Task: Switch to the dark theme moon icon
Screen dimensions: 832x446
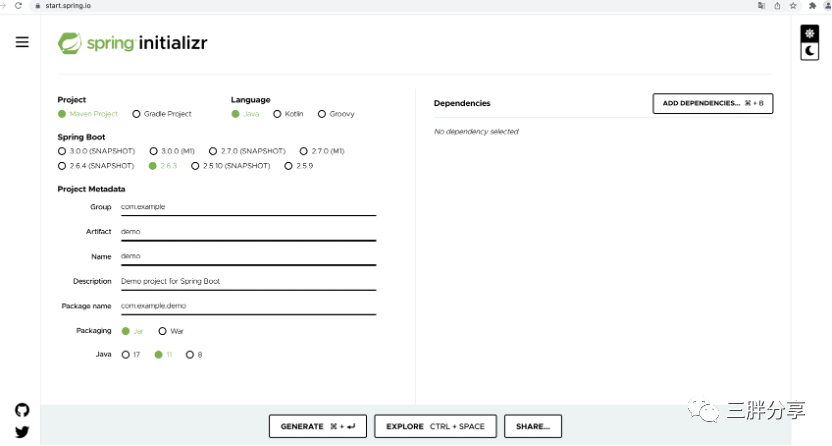Action: [x=809, y=51]
